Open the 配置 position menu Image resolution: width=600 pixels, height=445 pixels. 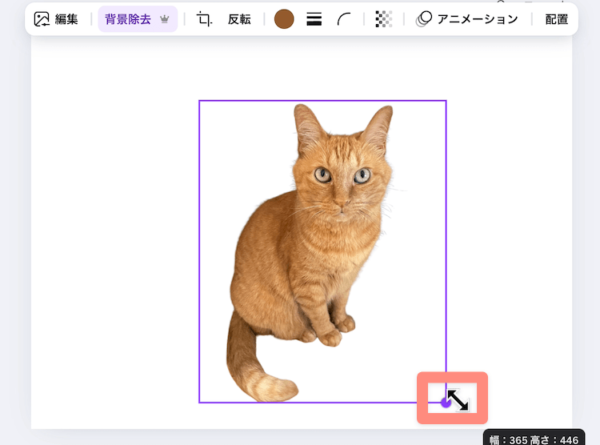pyautogui.click(x=556, y=19)
